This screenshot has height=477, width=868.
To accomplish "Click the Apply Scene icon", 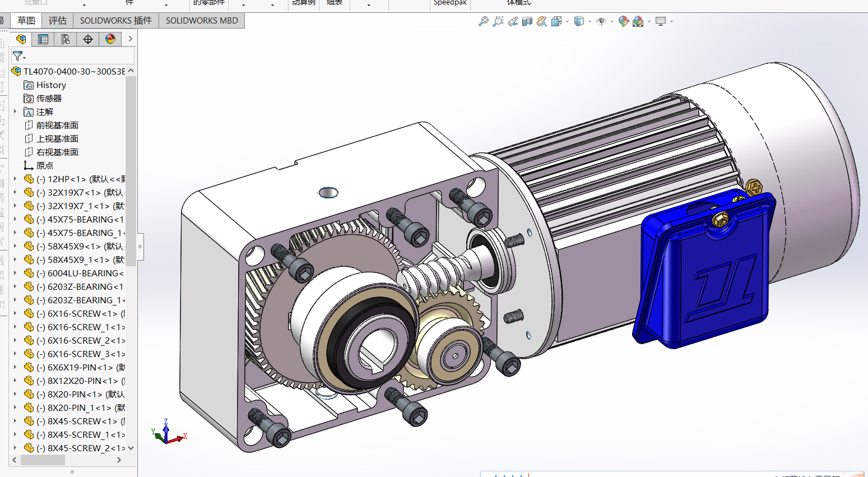I will [638, 21].
